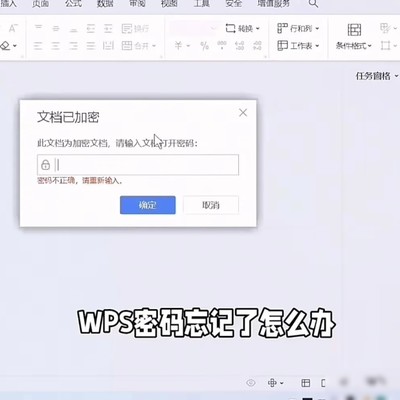Close the 文档已加密 dialog
Image resolution: width=400 pixels, height=400 pixels.
coord(243,113)
